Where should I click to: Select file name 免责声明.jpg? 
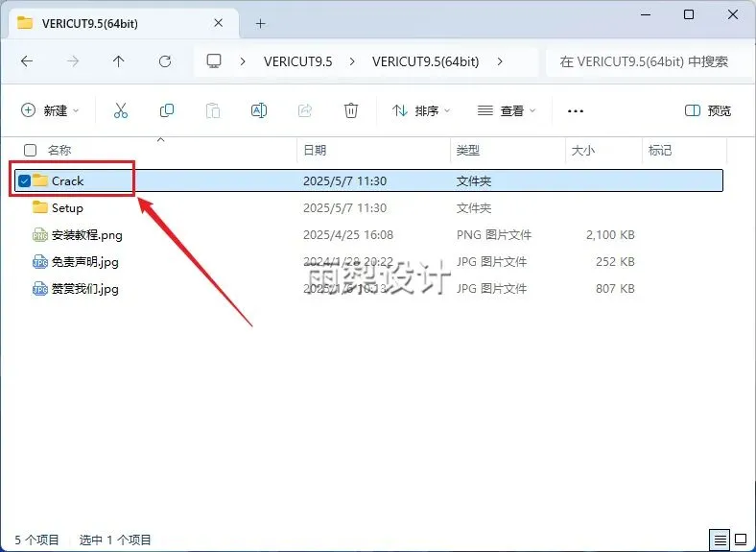click(85, 262)
